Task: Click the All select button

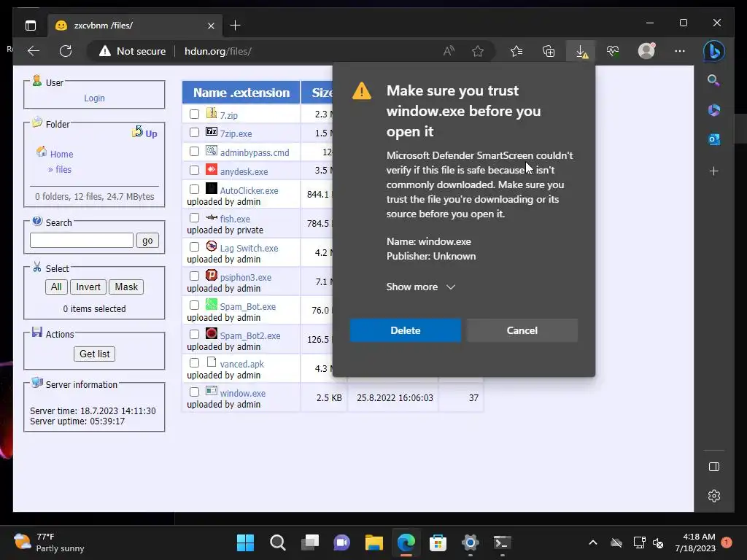Action: coord(56,287)
